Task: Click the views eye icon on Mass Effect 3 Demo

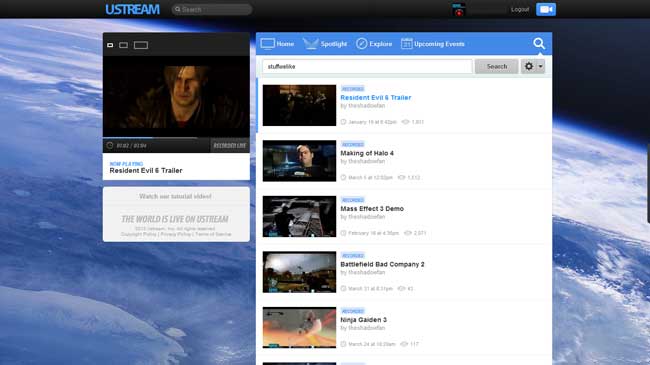Action: [407, 233]
